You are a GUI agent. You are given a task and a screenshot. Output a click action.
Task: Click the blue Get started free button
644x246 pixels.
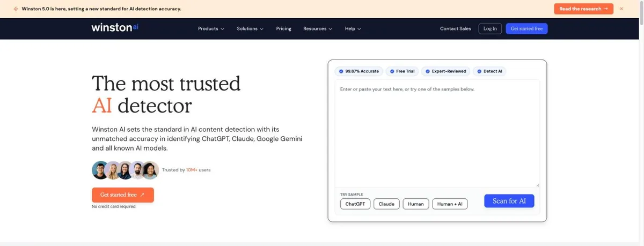[x=526, y=28]
